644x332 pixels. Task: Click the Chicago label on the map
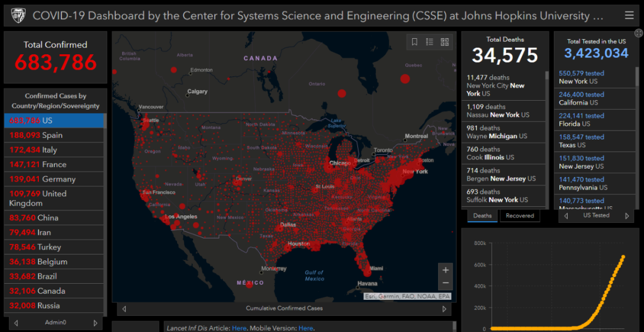coord(340,163)
